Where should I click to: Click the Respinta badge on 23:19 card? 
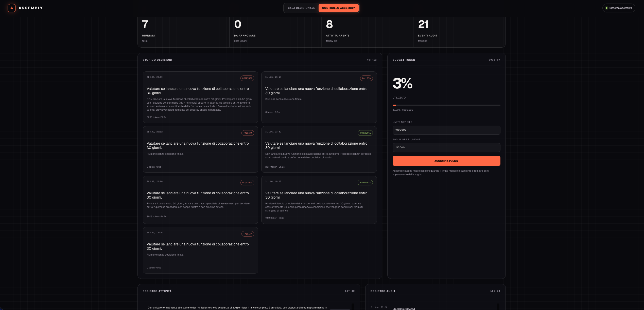pos(247,78)
